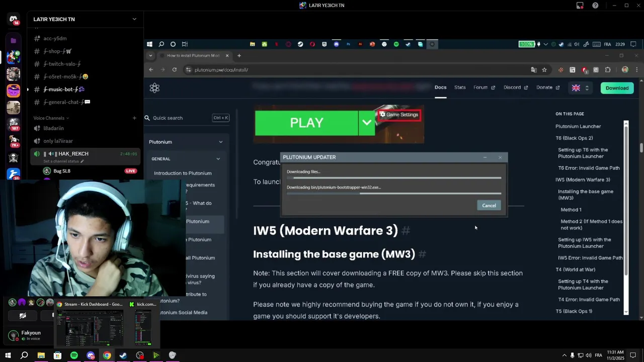Open Discord help question mark icon

click(595, 6)
